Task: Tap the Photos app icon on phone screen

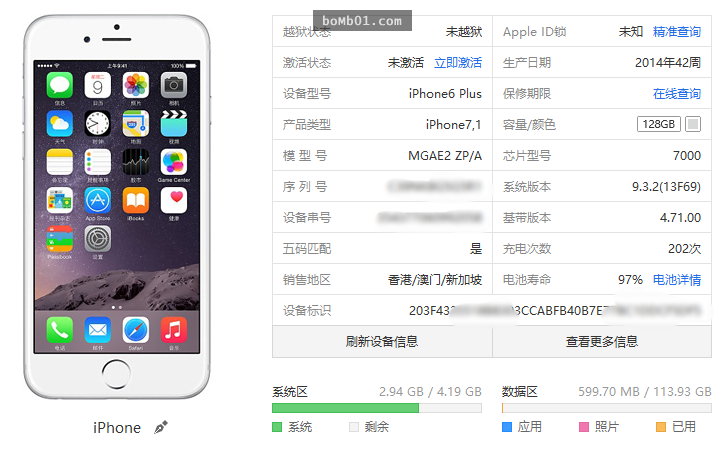Action: coord(136,85)
